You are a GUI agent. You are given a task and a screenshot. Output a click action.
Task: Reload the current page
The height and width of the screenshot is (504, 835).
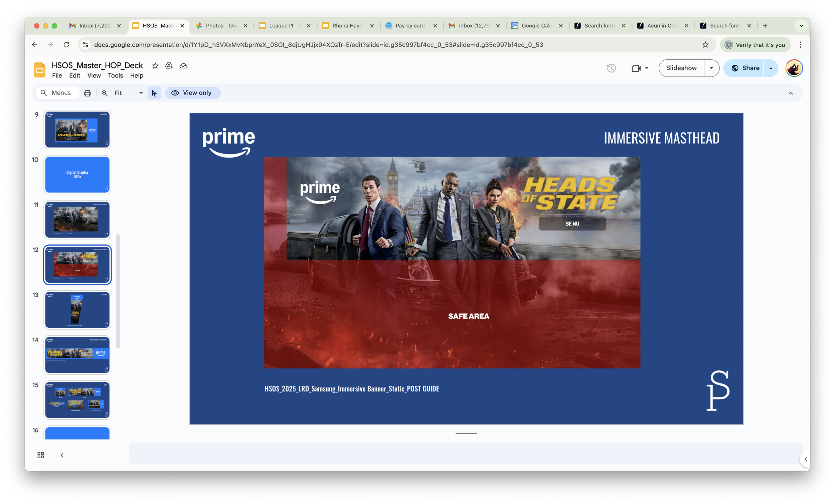pyautogui.click(x=66, y=45)
